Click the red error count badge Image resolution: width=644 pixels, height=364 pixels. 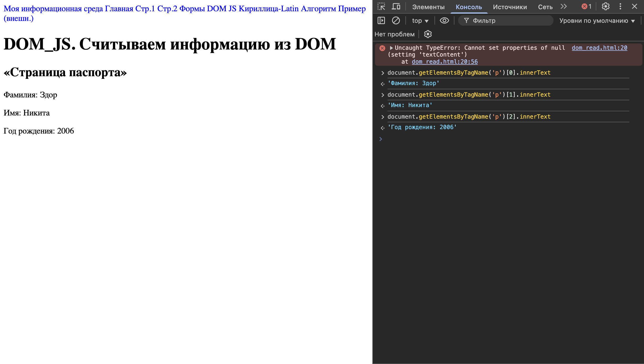(586, 7)
